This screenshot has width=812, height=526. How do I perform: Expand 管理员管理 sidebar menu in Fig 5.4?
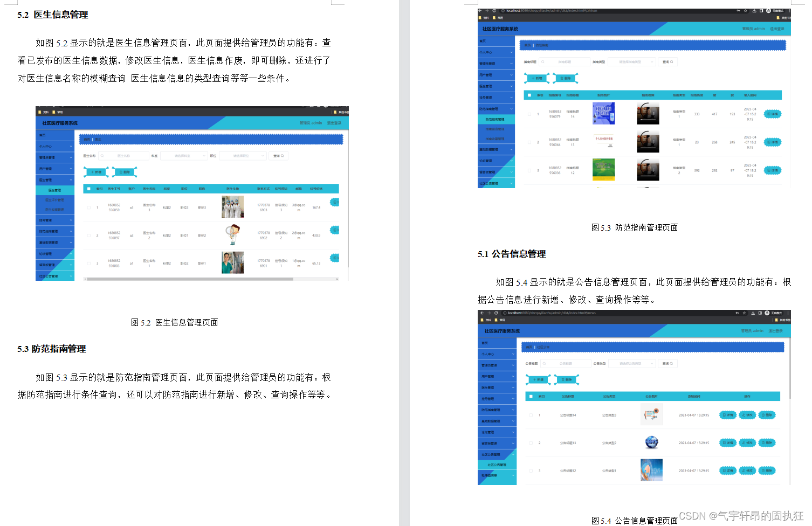tap(497, 365)
